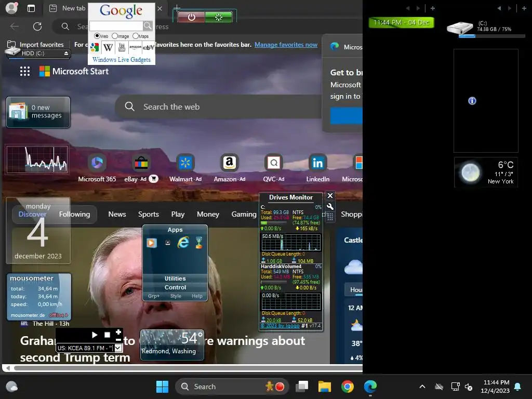Click the Drives Monitor wrench settings icon
Image resolution: width=532 pixels, height=399 pixels.
click(330, 207)
